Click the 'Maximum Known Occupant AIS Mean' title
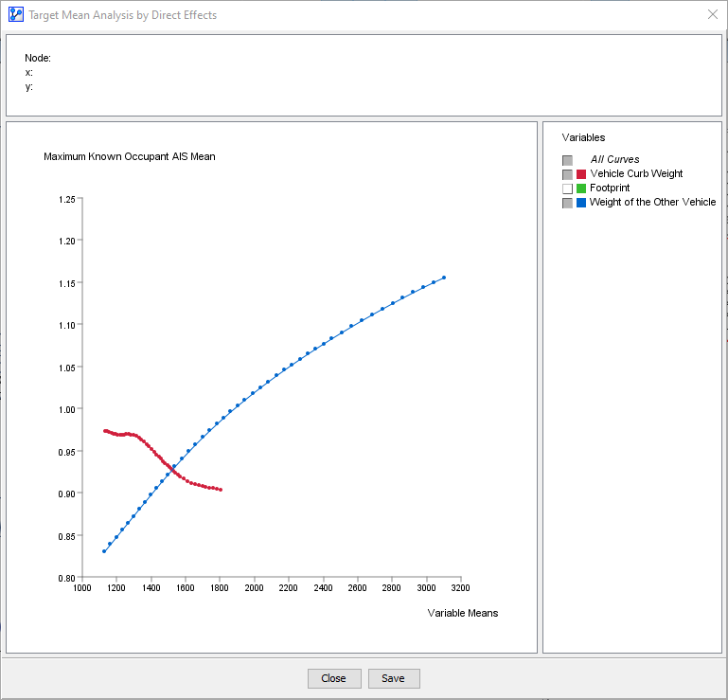The image size is (728, 700). click(130, 156)
